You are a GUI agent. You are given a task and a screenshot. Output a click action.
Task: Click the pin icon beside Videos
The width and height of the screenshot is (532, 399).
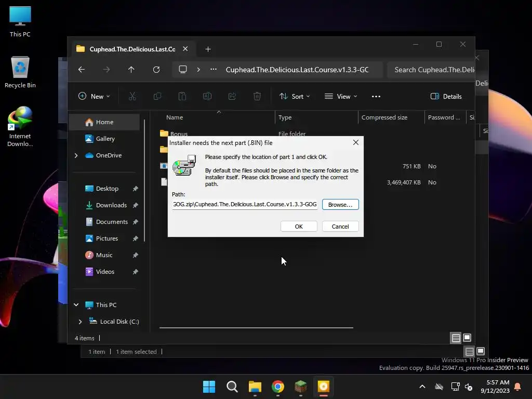pyautogui.click(x=136, y=272)
